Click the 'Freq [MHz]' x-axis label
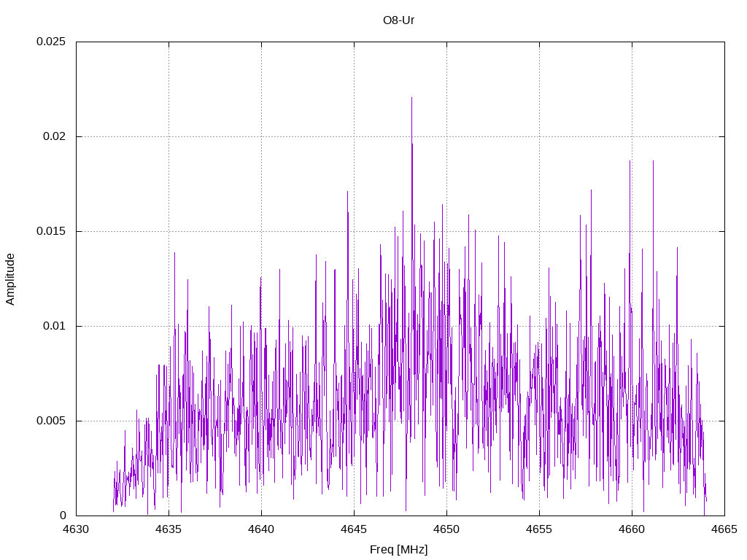Image resolution: width=747 pixels, height=560 pixels. point(398,550)
